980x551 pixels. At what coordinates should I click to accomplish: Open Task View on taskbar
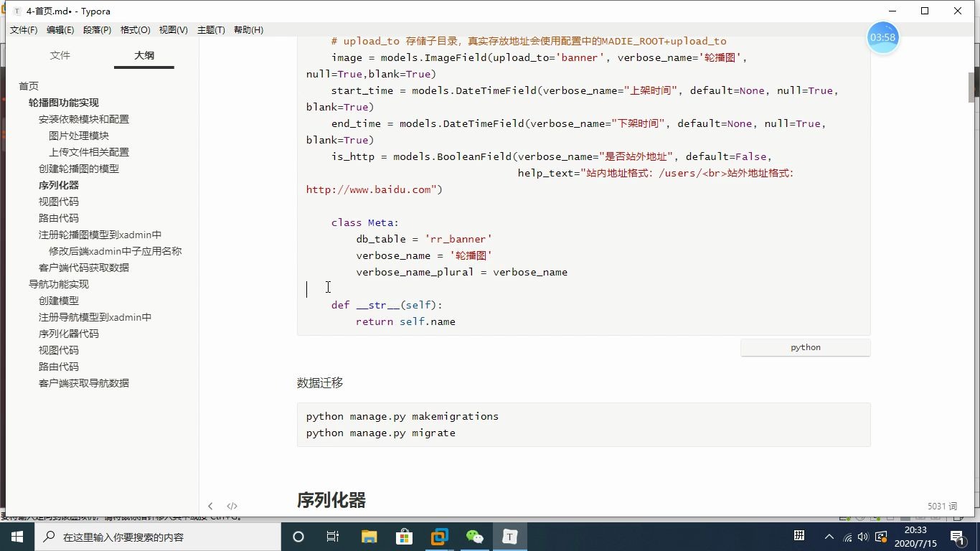point(333,537)
